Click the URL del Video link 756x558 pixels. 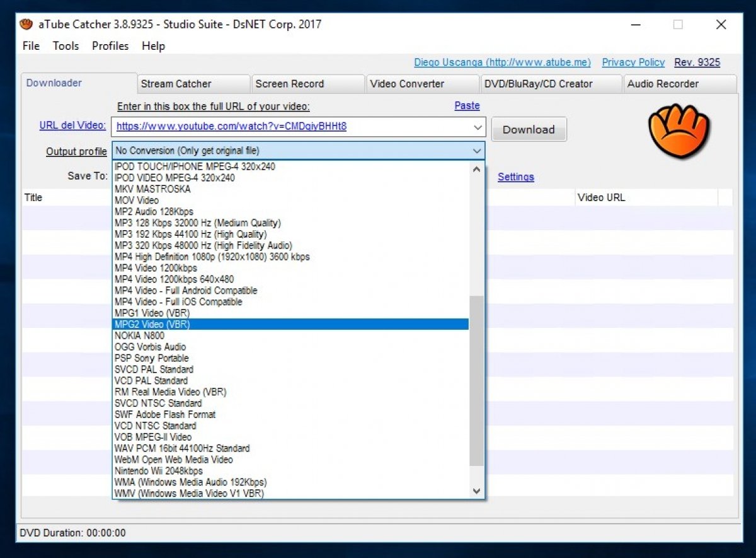[72, 125]
